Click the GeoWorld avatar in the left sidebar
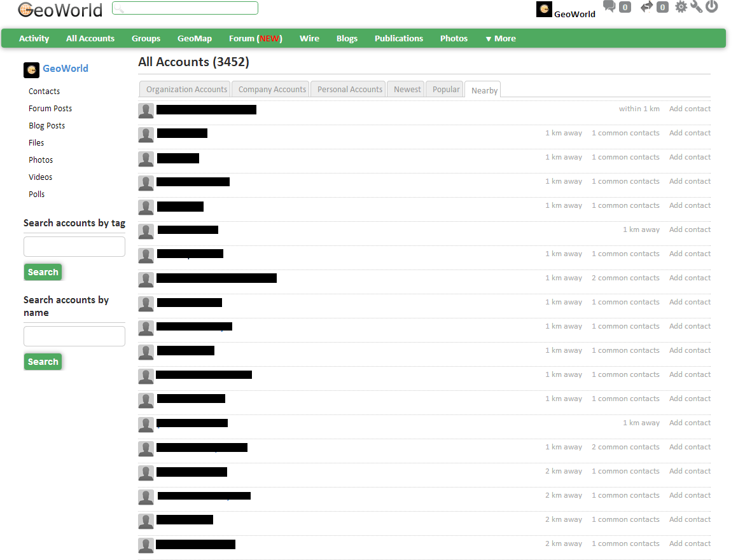The width and height of the screenshot is (745, 560). pos(31,70)
